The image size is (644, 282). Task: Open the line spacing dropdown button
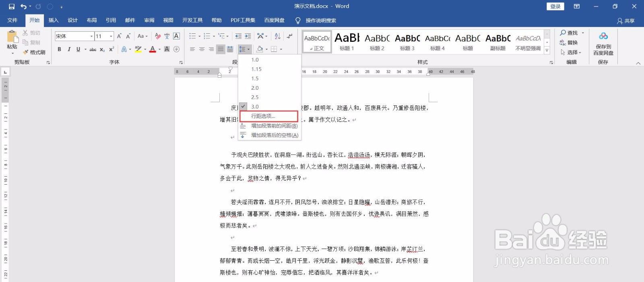(245, 49)
